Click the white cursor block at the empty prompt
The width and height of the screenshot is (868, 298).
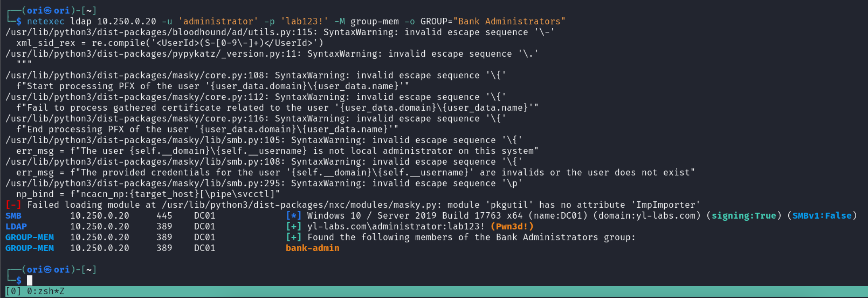[x=30, y=280]
